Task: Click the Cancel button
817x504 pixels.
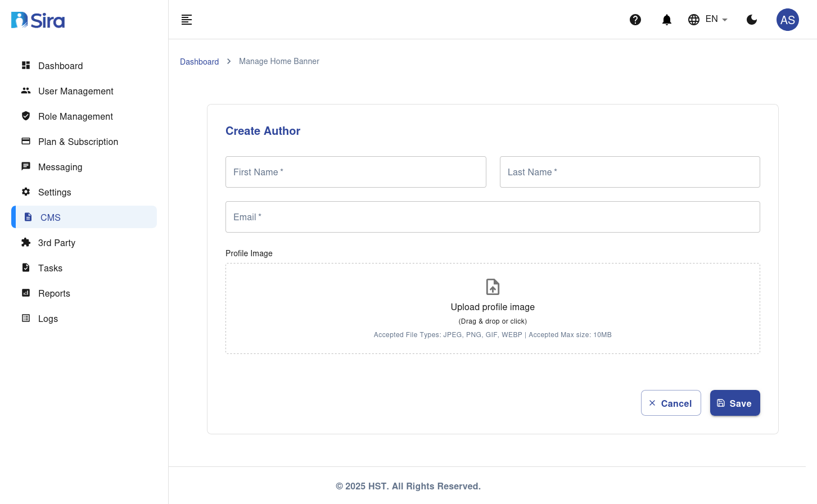Action: point(671,403)
